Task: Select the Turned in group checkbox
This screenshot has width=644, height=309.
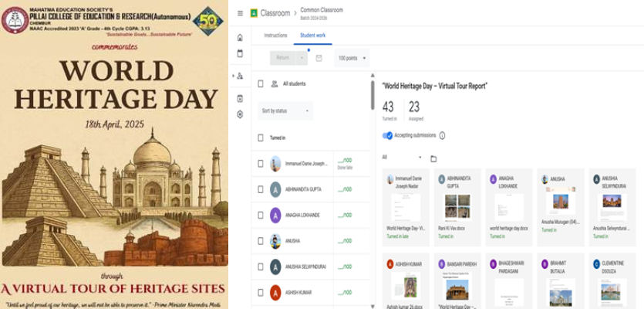Action: coord(261,138)
